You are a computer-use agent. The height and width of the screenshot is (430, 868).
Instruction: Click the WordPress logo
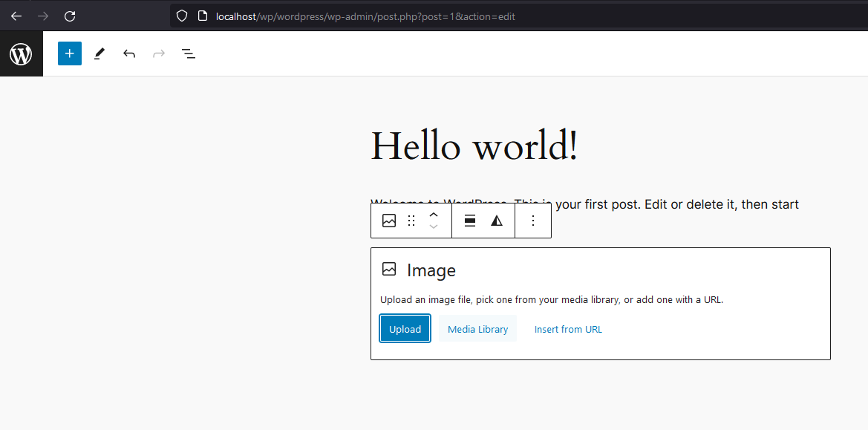pos(21,53)
